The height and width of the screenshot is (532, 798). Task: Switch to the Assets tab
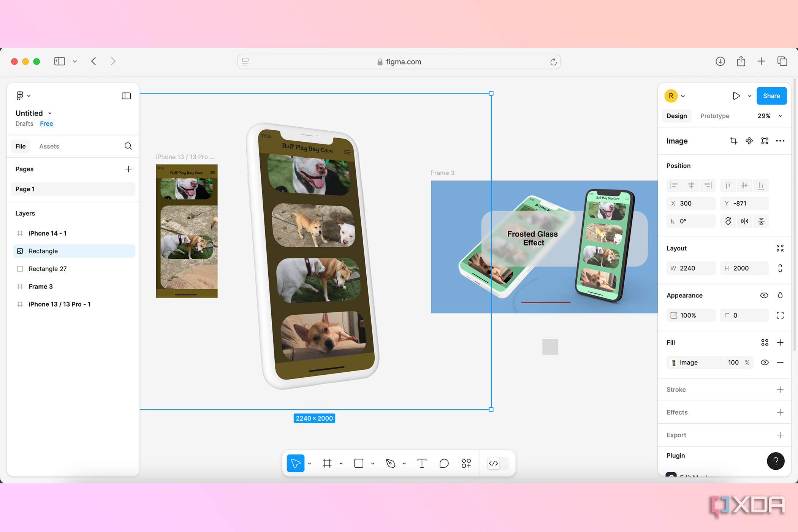tap(49, 146)
